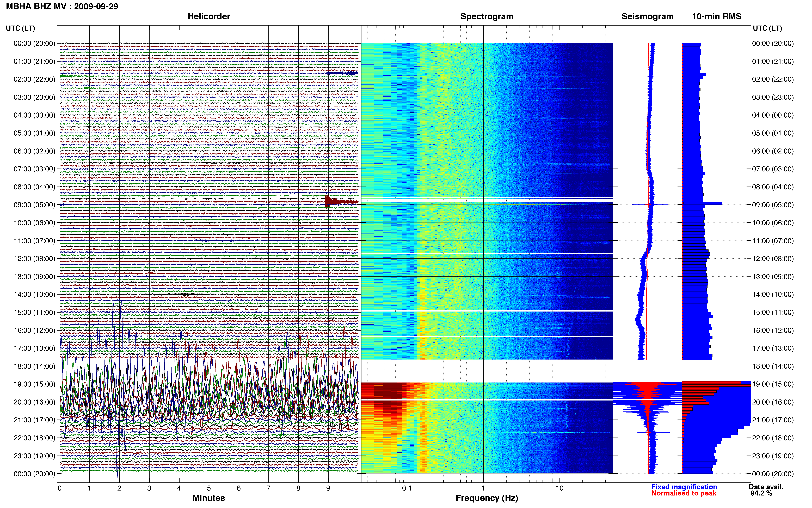Click right time label 22:00 (18:00)
The height and width of the screenshot is (508, 812).
[773, 438]
